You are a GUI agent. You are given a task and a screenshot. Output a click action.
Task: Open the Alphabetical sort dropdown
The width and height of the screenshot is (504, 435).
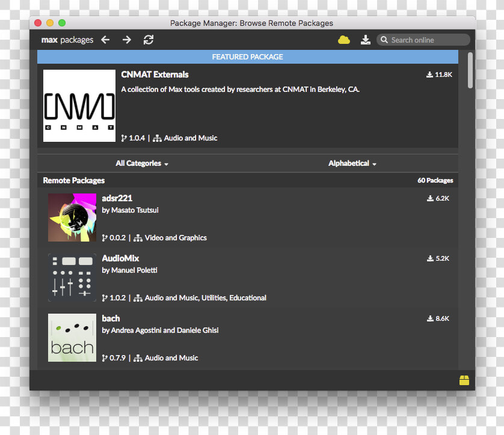[352, 163]
